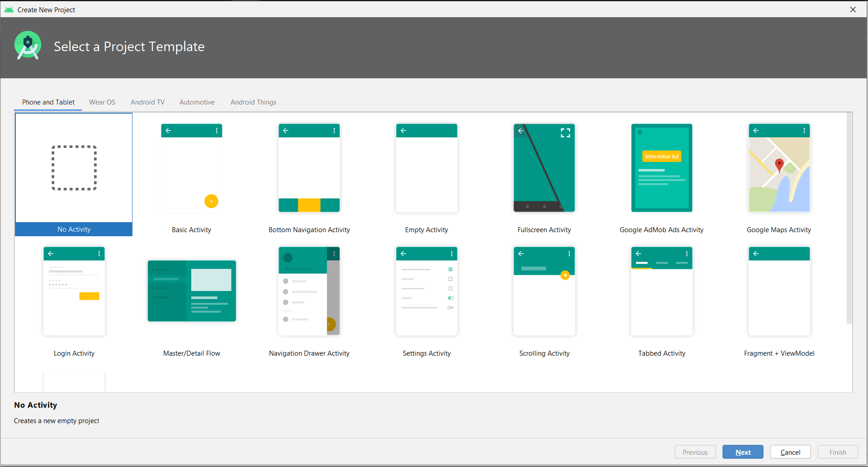This screenshot has width=868, height=467.
Task: Select the Empty Activity template preview
Action: [427, 168]
